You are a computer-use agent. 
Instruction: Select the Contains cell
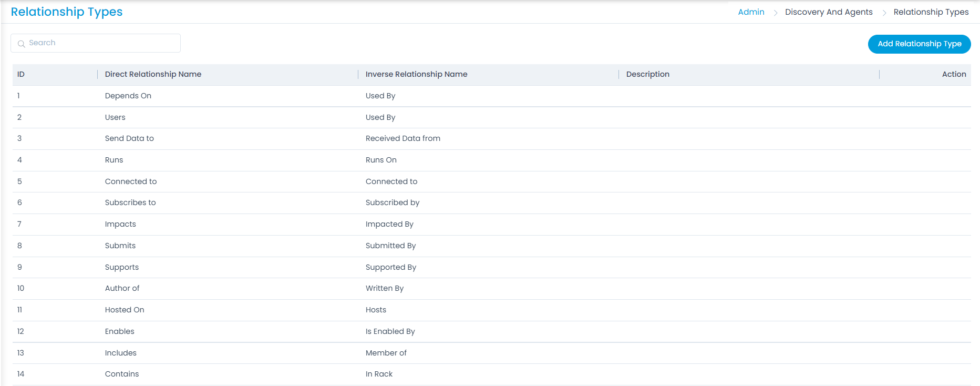coord(122,374)
